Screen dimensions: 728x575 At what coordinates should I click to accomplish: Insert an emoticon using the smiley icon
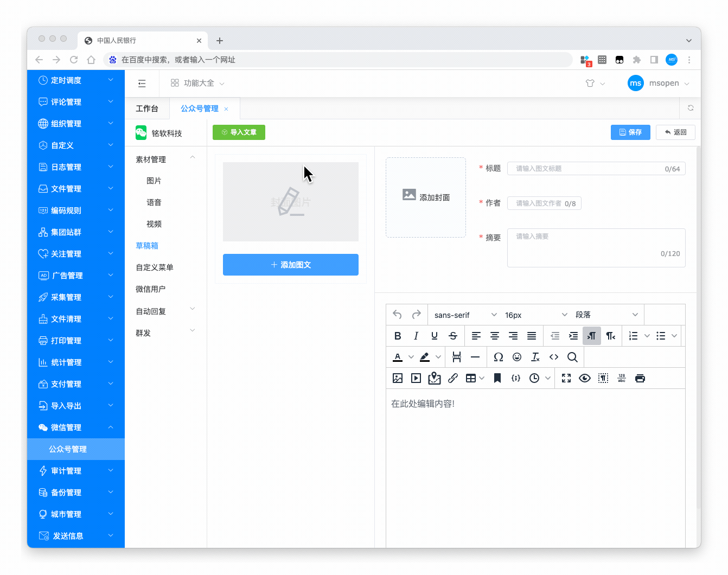(517, 357)
